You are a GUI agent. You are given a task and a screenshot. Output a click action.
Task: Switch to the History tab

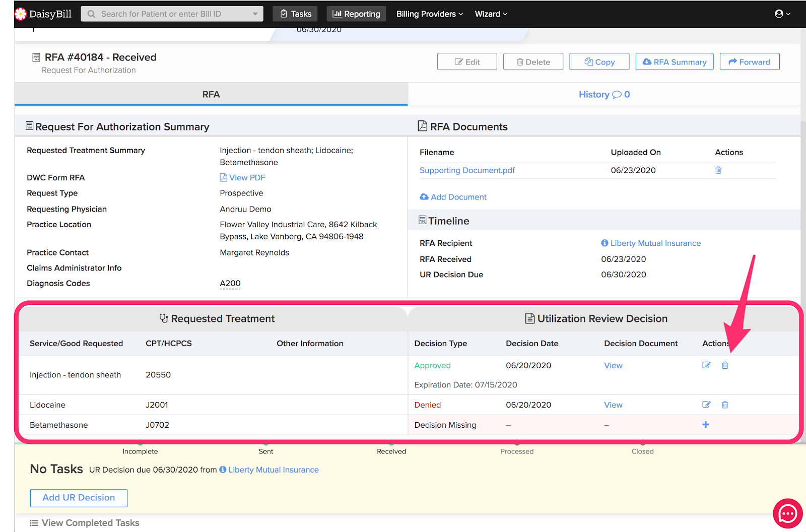(x=604, y=94)
